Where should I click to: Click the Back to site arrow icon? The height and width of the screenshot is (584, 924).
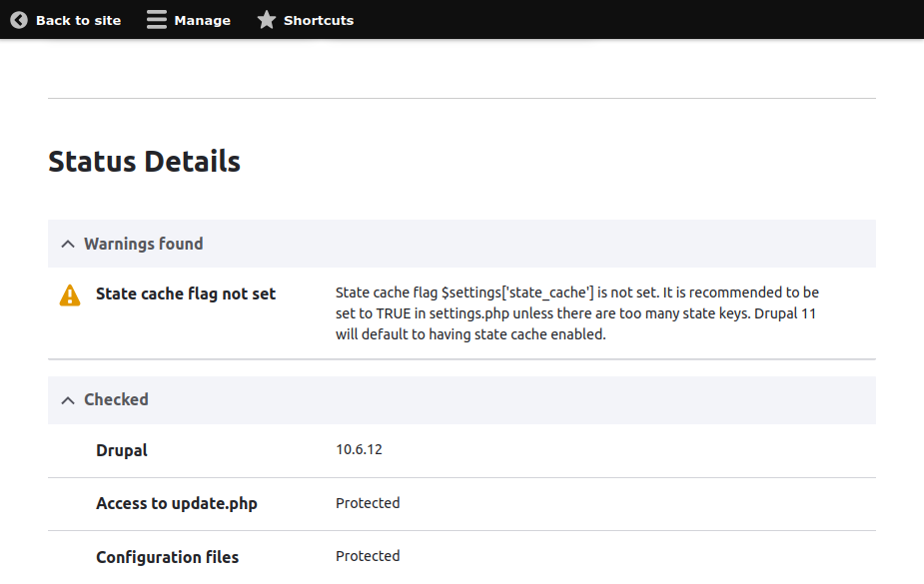pyautogui.click(x=19, y=20)
